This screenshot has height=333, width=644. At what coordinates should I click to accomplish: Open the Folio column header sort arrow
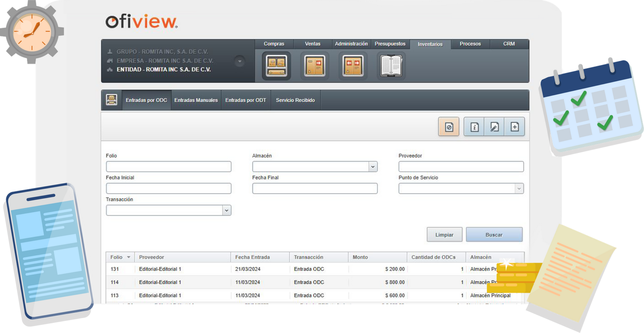tap(129, 257)
